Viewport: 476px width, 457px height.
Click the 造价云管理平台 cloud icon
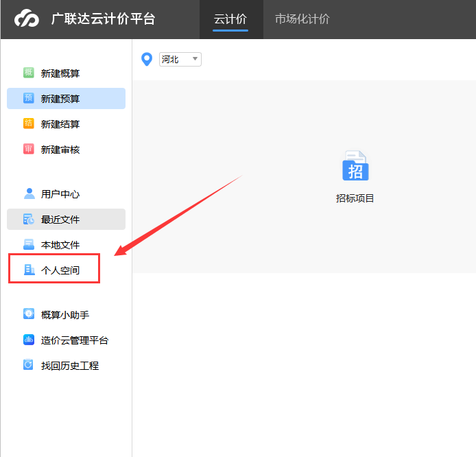point(29,340)
